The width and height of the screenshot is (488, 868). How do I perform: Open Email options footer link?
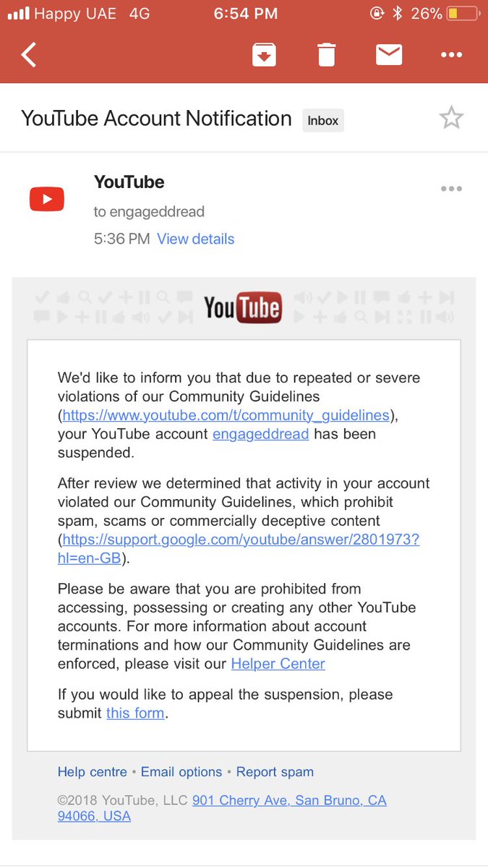pyautogui.click(x=181, y=772)
